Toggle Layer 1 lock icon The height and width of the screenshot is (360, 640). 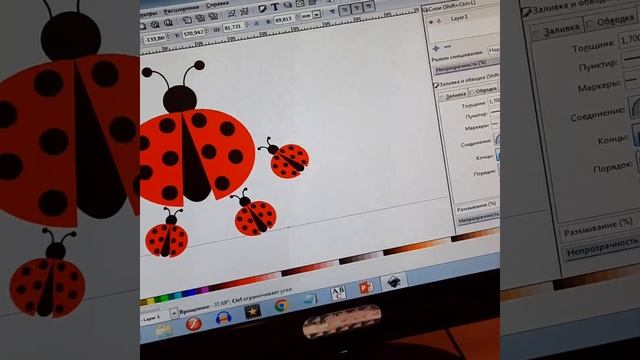coord(438,21)
